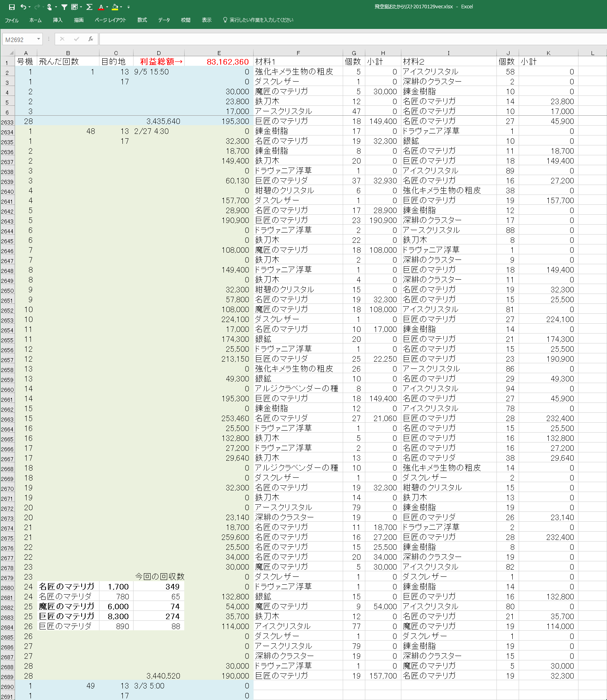Apply the red font color button

101,7
